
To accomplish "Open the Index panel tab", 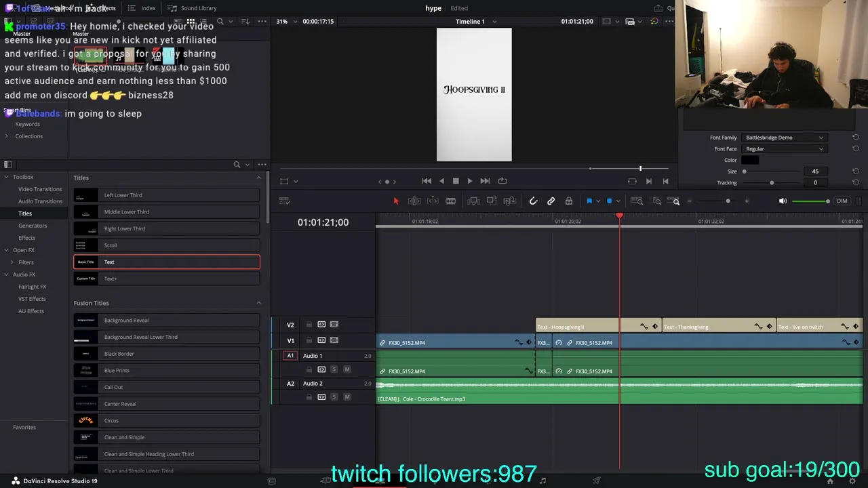I will coord(142,8).
